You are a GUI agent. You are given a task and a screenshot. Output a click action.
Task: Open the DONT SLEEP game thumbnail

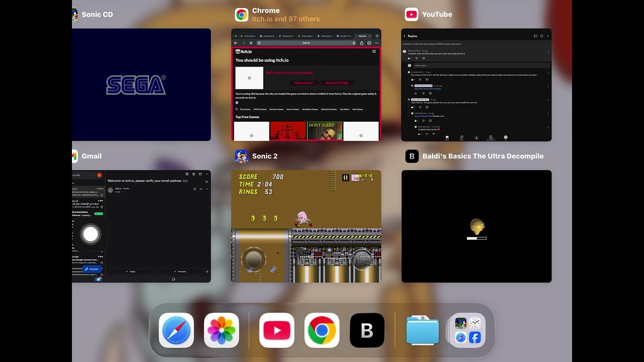(325, 131)
